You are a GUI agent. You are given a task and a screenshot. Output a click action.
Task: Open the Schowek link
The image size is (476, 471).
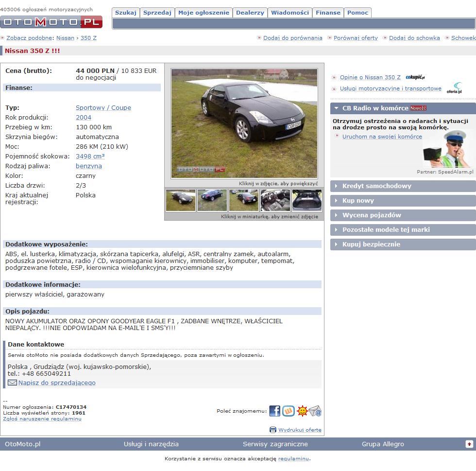[463, 38]
